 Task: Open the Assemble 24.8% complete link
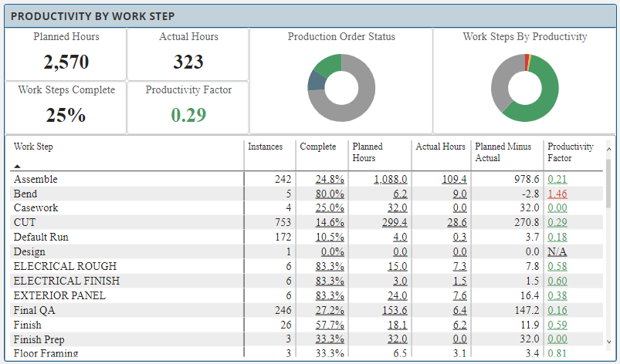[x=329, y=179]
